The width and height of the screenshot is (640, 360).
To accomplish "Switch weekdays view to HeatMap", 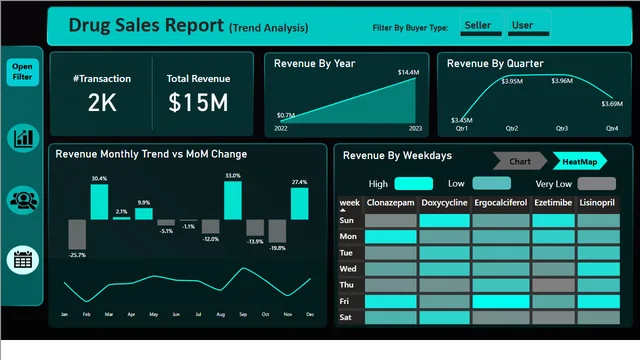I will [580, 161].
